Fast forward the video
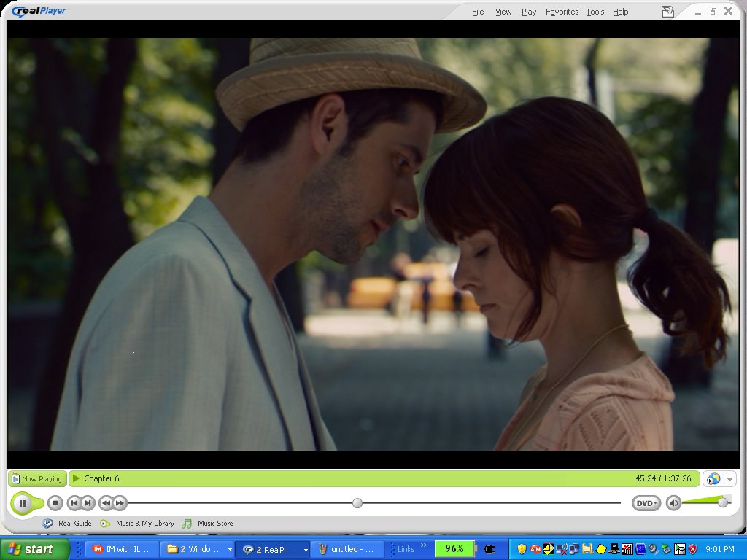The height and width of the screenshot is (560, 747). (x=120, y=503)
